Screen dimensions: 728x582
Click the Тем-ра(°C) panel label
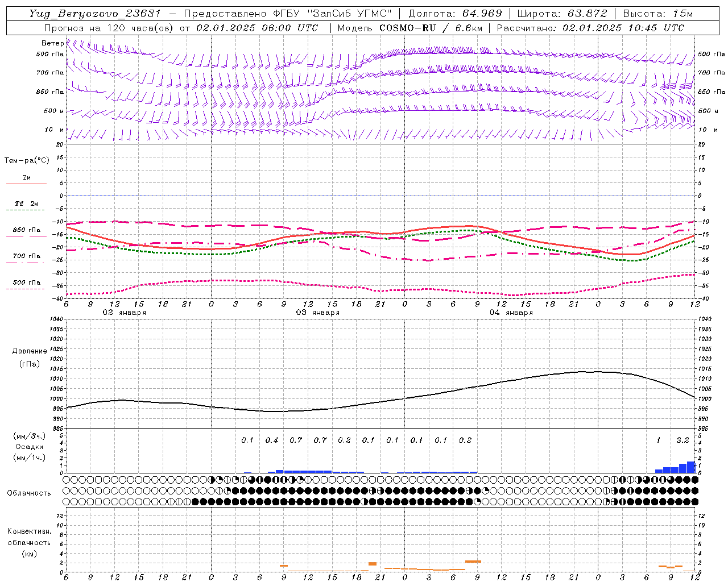pos(27,161)
